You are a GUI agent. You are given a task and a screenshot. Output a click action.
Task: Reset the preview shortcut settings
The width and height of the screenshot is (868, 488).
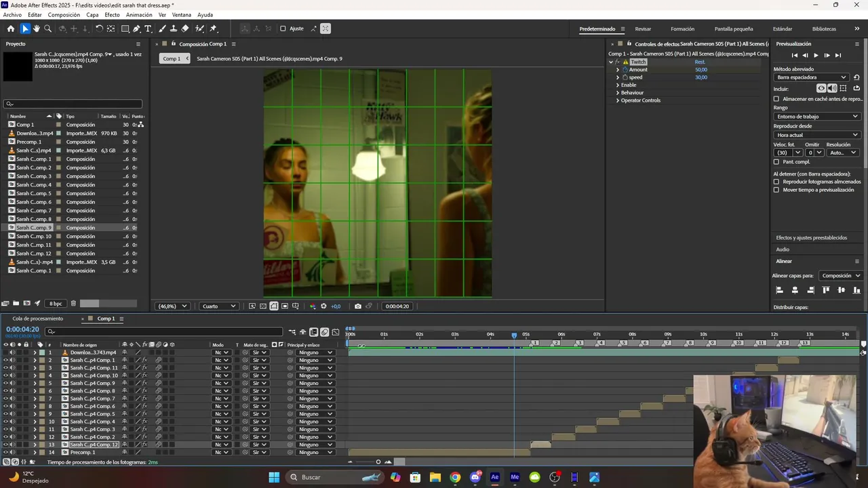tap(857, 77)
